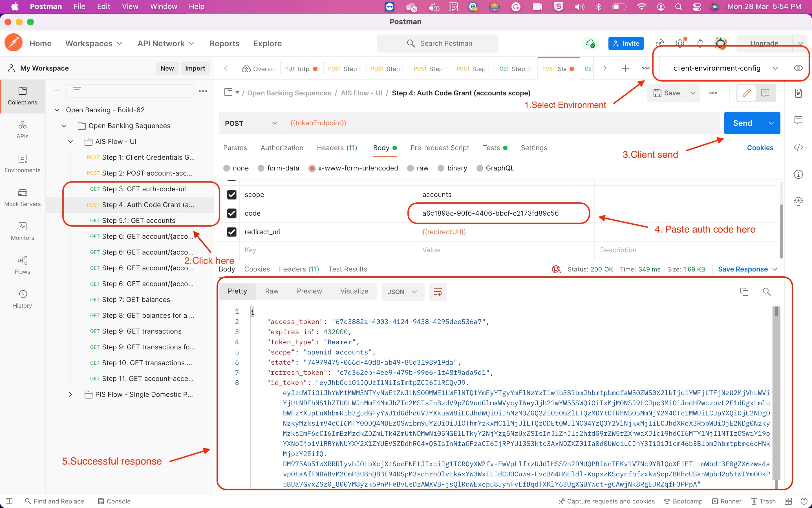Click the body parameters table scrollbar
The image size is (812, 508).
[782, 231]
